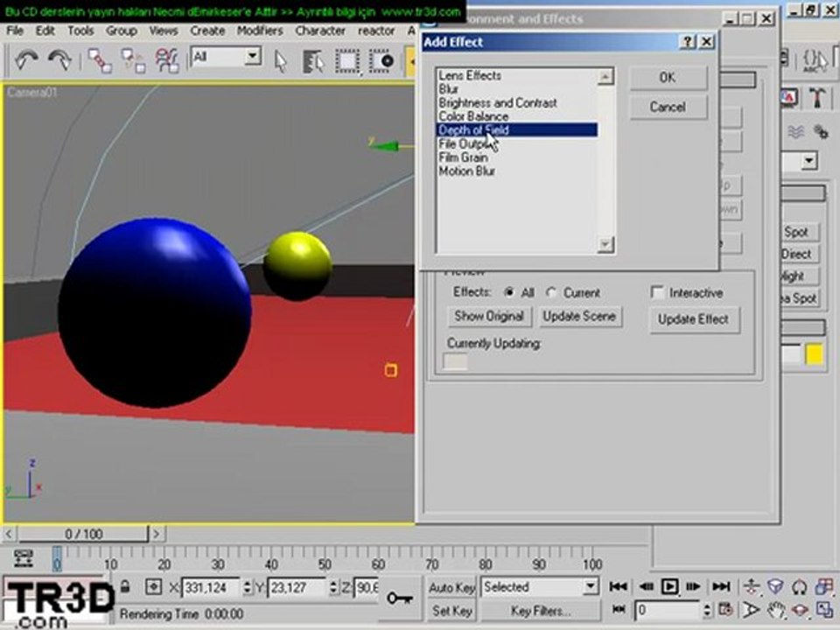The image size is (840, 630).
Task: Confirm with OK in Add Effect
Action: (x=668, y=78)
